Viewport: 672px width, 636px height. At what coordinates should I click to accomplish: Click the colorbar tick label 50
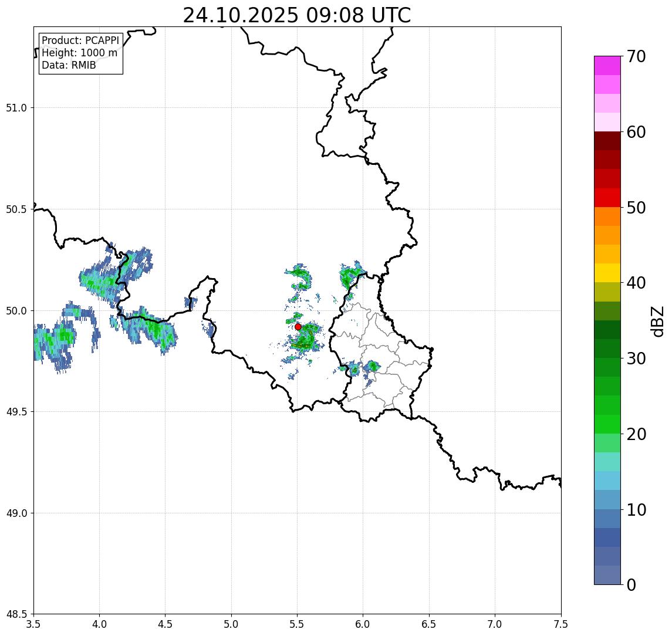tap(636, 208)
